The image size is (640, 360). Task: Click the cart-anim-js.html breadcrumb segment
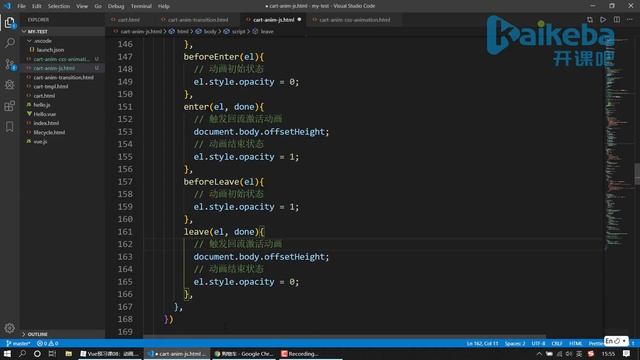point(141,31)
